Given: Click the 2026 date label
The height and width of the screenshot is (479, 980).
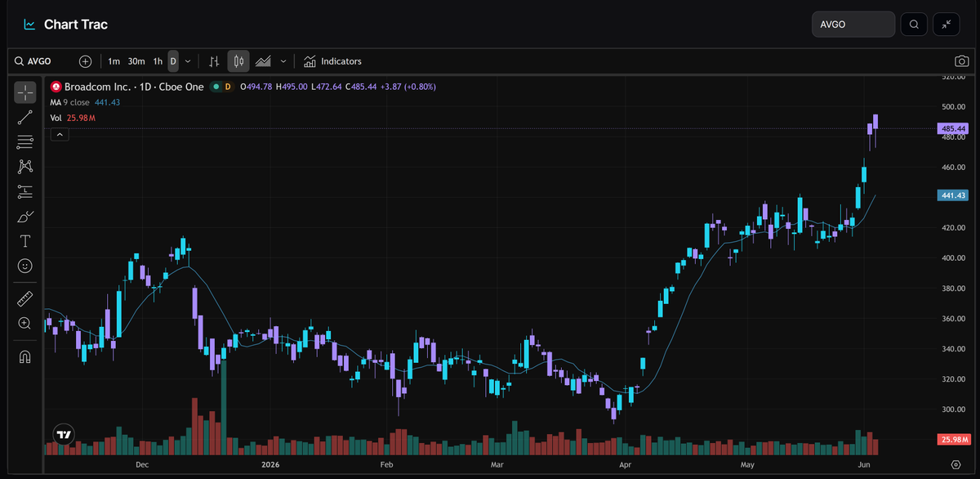Looking at the screenshot, I should [x=269, y=463].
